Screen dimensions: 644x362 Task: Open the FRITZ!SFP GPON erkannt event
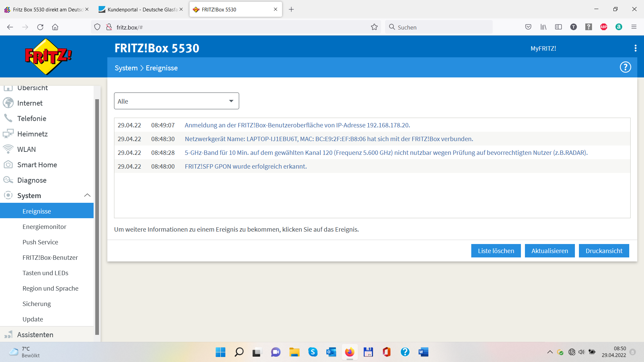click(246, 166)
